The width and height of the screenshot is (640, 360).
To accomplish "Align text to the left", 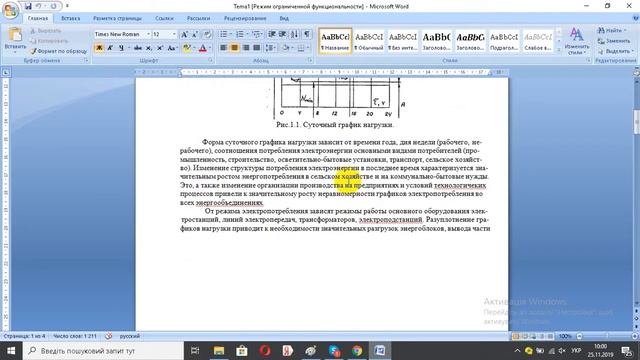I will tap(223, 48).
